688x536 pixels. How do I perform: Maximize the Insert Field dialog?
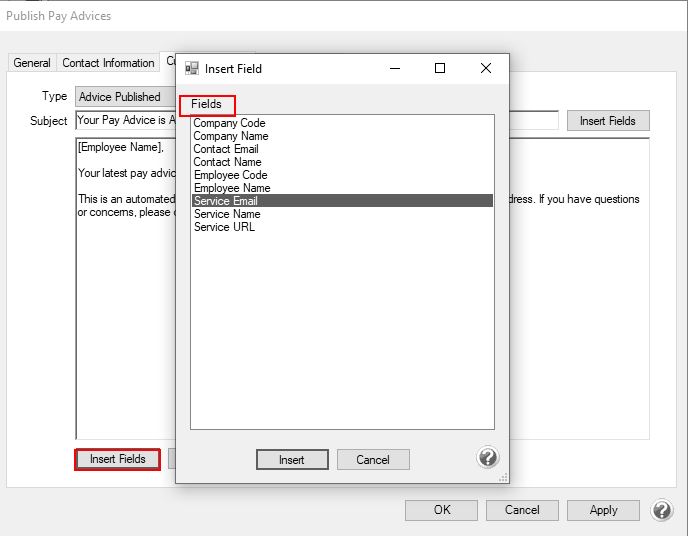point(440,69)
